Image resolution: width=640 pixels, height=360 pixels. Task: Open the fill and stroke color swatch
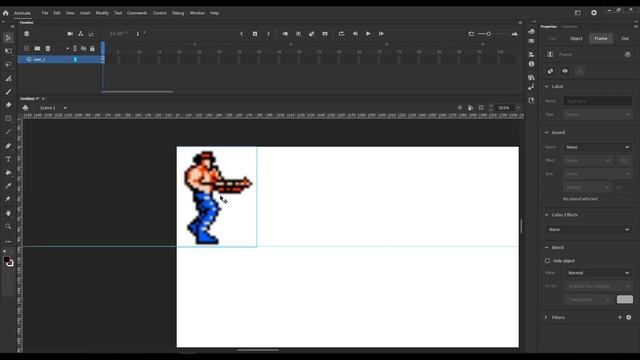[8, 262]
